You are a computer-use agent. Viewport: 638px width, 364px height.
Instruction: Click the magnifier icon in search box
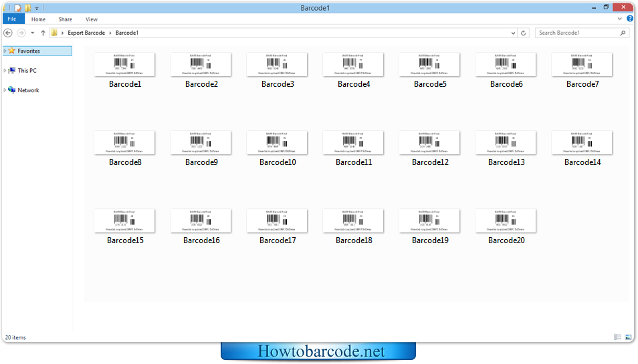click(x=623, y=33)
